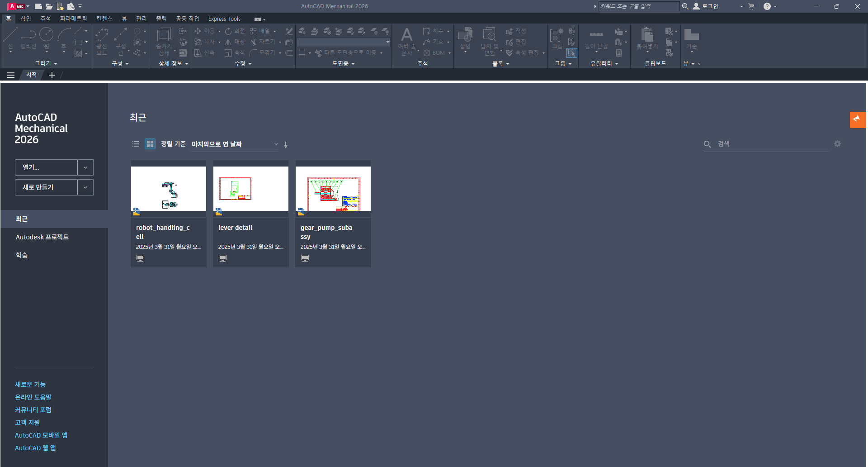
Task: Open the robot_handling_cell drawing thumbnail
Action: (169, 189)
